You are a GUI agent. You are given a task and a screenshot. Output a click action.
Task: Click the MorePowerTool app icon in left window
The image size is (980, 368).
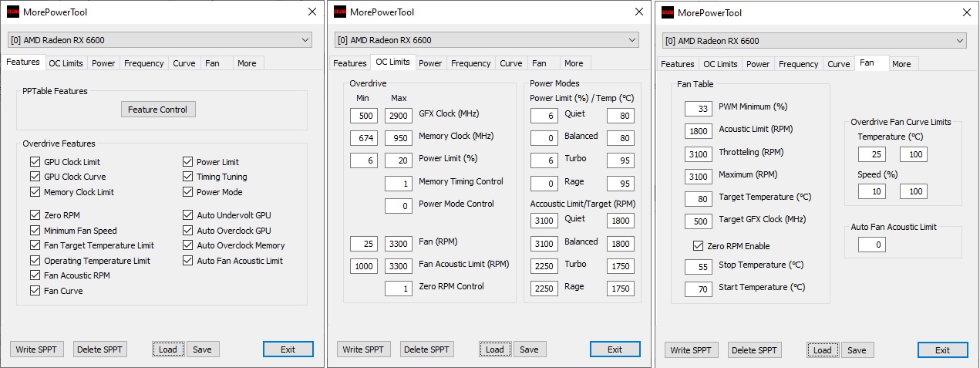[x=14, y=12]
